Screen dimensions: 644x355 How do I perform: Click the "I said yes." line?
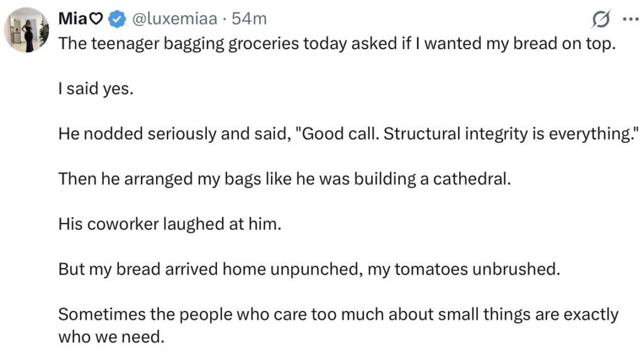(96, 89)
